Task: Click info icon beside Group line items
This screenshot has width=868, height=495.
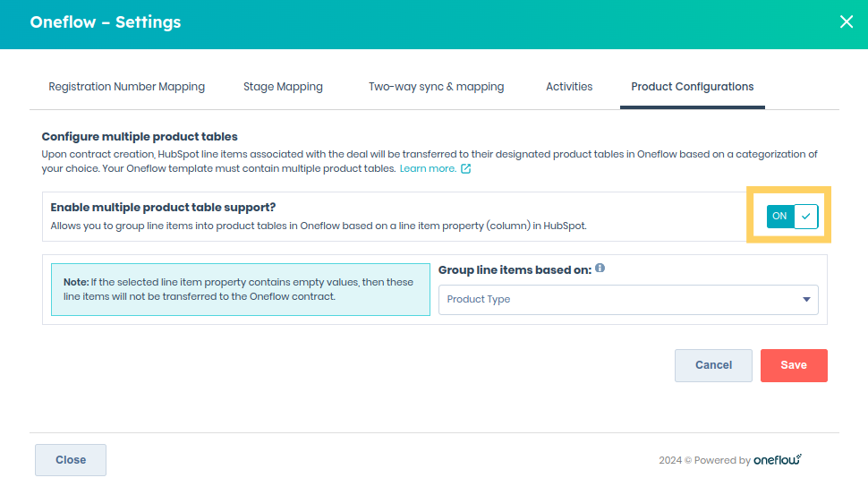Action: (x=600, y=269)
